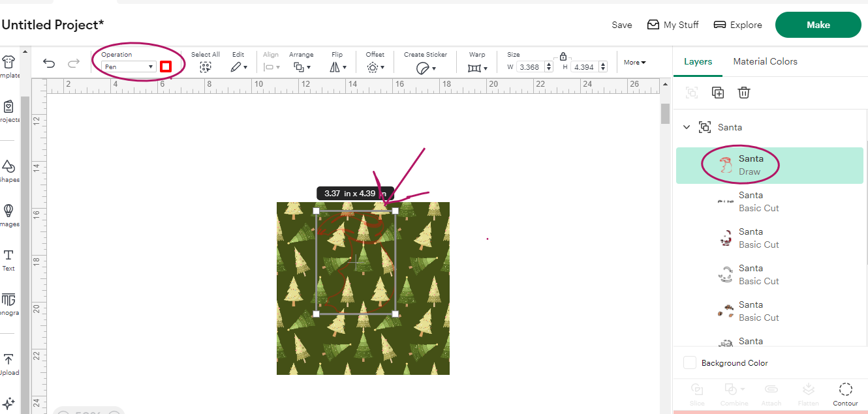This screenshot has height=414, width=868.
Task: Open the Shapes tool in sidebar
Action: (8, 170)
